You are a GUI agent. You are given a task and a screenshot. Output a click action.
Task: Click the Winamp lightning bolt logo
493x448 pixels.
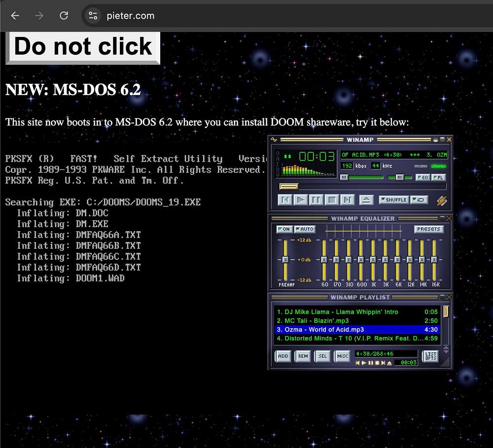tap(442, 201)
